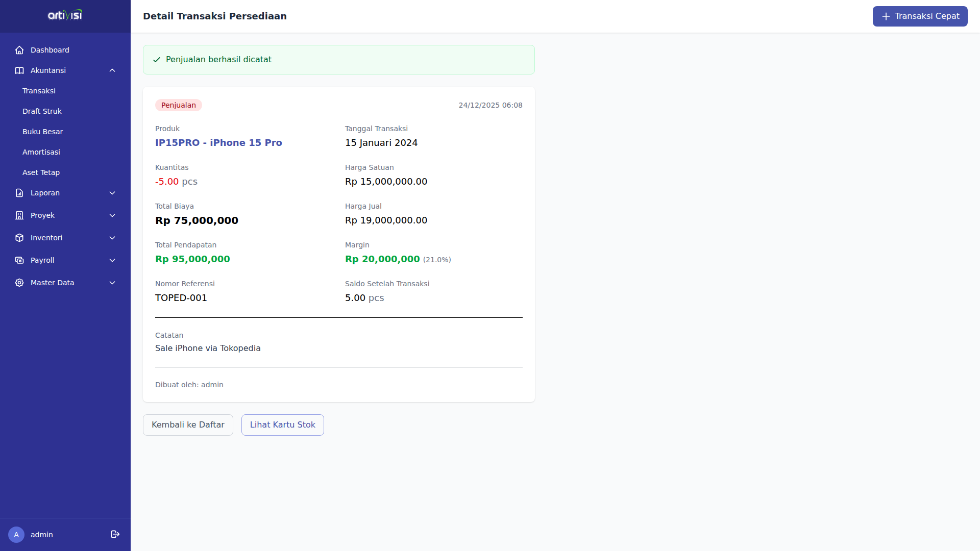Click Kembali ke Daftar button
This screenshot has height=551, width=980.
click(188, 425)
